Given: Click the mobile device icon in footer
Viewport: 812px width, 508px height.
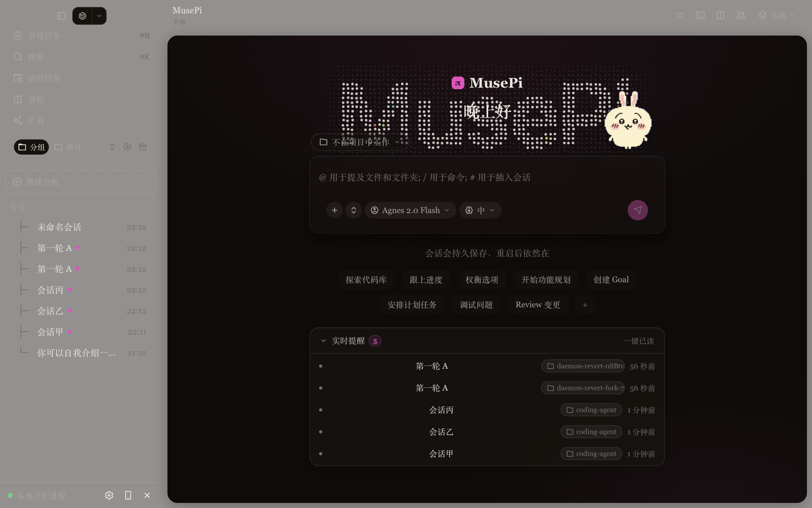Looking at the screenshot, I should 128,495.
